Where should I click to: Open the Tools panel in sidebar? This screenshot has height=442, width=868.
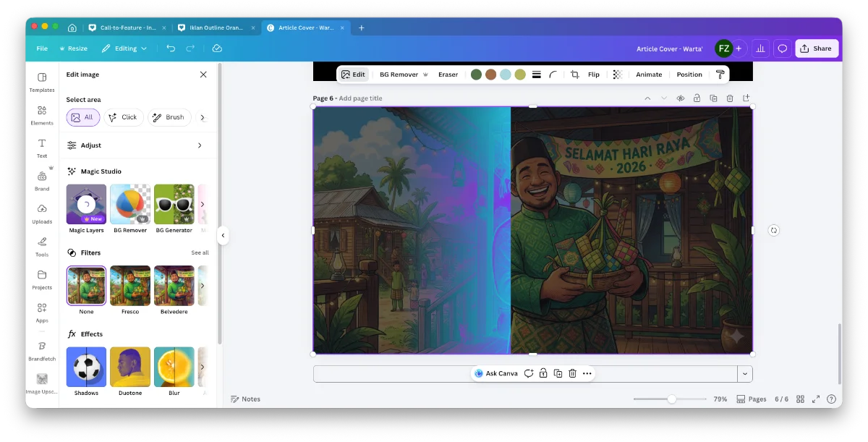(42, 246)
